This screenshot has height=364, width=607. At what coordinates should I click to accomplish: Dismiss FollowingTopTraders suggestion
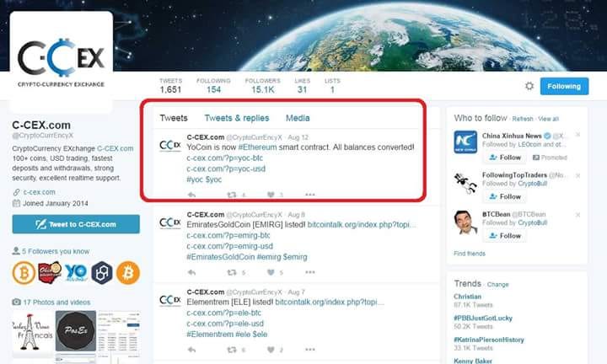tap(577, 175)
